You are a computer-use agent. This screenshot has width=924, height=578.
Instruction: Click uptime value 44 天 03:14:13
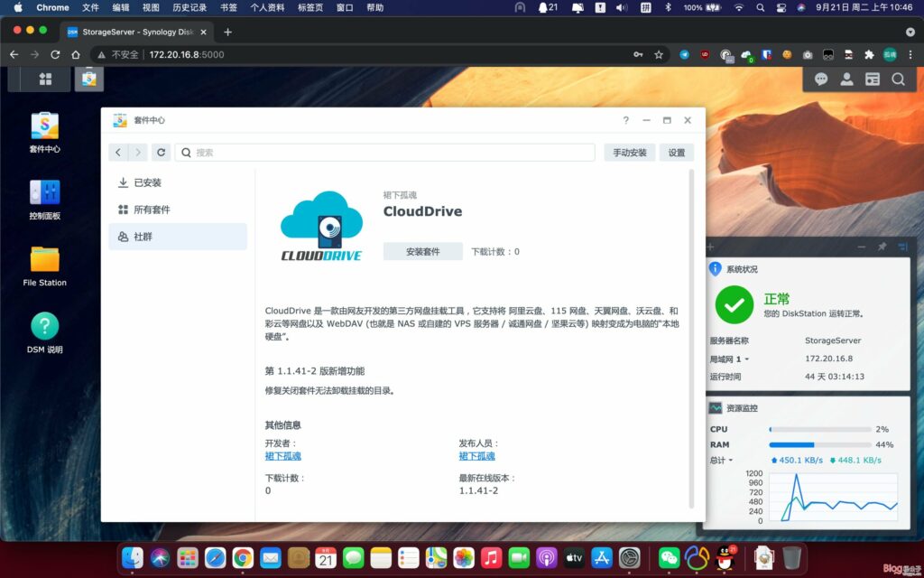835,377
